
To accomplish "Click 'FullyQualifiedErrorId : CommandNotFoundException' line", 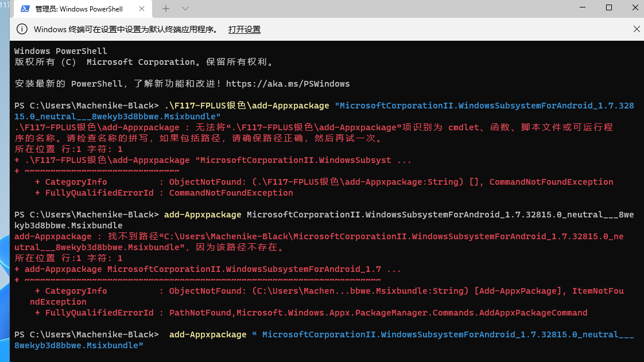I will coord(164,193).
